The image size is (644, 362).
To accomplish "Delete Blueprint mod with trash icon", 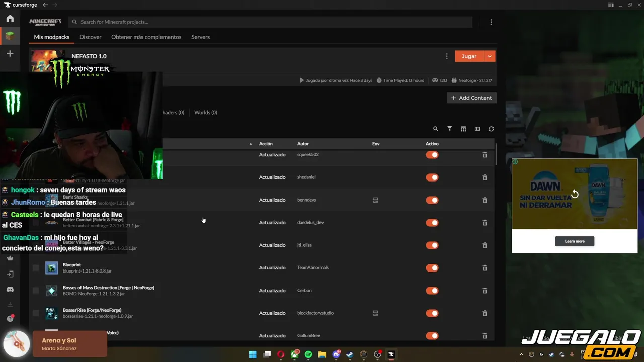I will [x=485, y=268].
